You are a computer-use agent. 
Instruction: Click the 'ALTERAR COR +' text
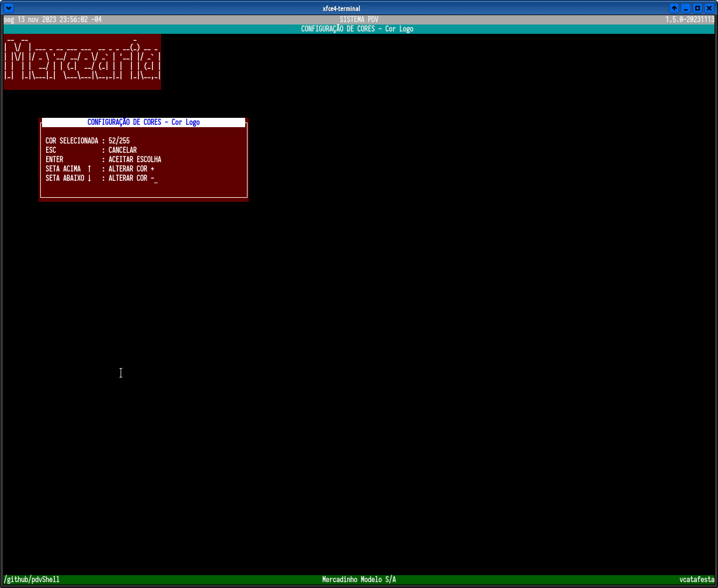click(131, 169)
